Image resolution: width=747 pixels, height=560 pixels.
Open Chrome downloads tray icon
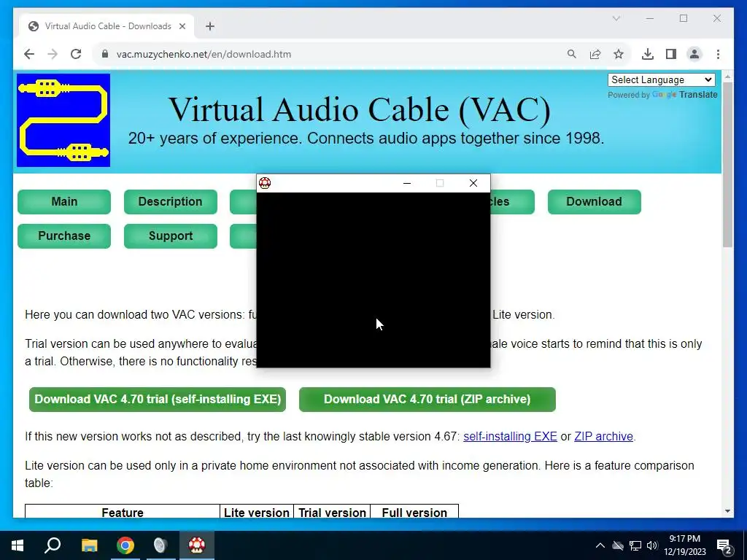(648, 54)
